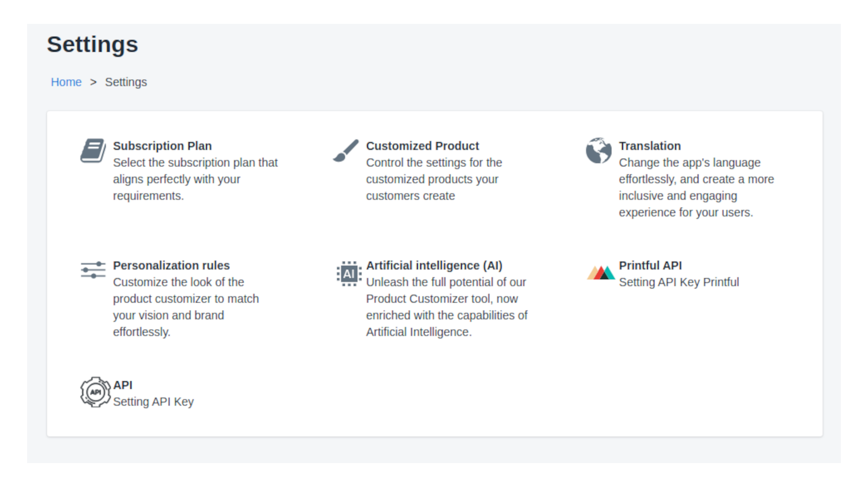This screenshot has height=488, width=868.
Task: Click the Subscription Plan book icon
Action: pyautogui.click(x=93, y=150)
